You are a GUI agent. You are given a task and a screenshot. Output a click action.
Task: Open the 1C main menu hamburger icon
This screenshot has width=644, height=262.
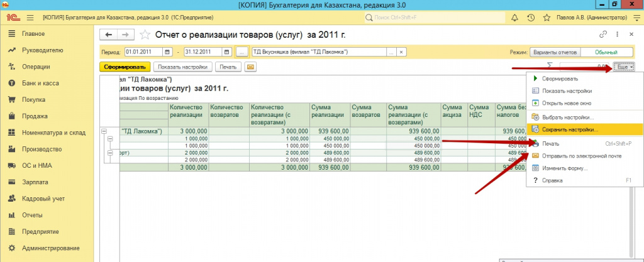pyautogui.click(x=30, y=18)
